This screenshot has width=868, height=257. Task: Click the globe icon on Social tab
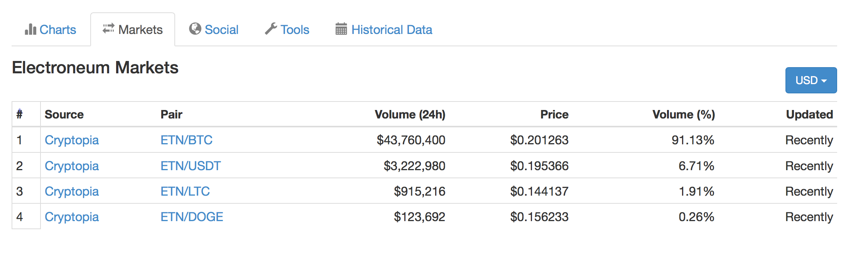(x=195, y=29)
